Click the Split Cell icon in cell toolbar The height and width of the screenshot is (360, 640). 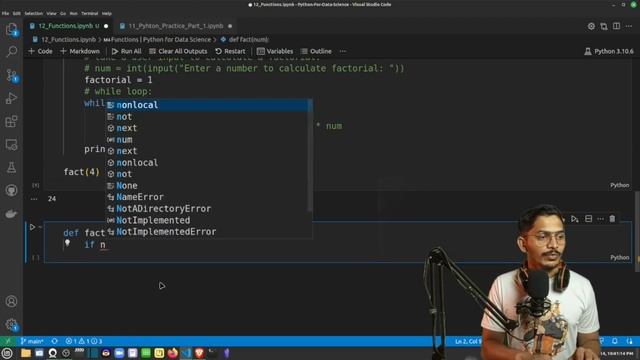coord(588,219)
